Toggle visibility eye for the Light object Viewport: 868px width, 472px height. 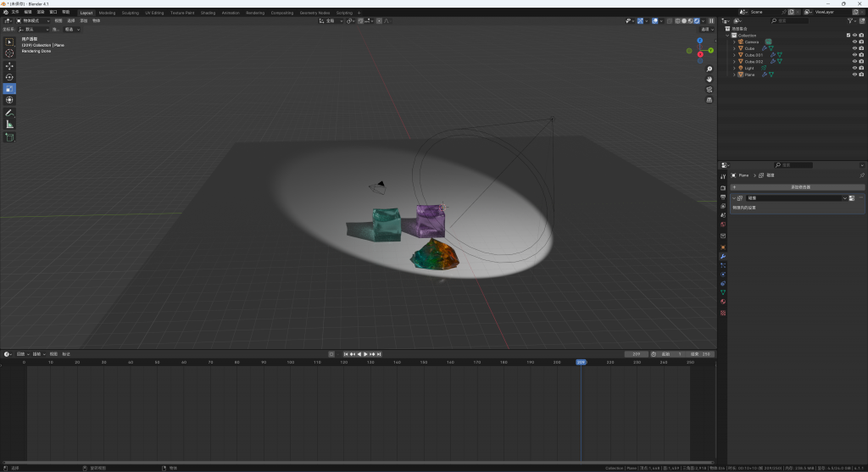(854, 68)
